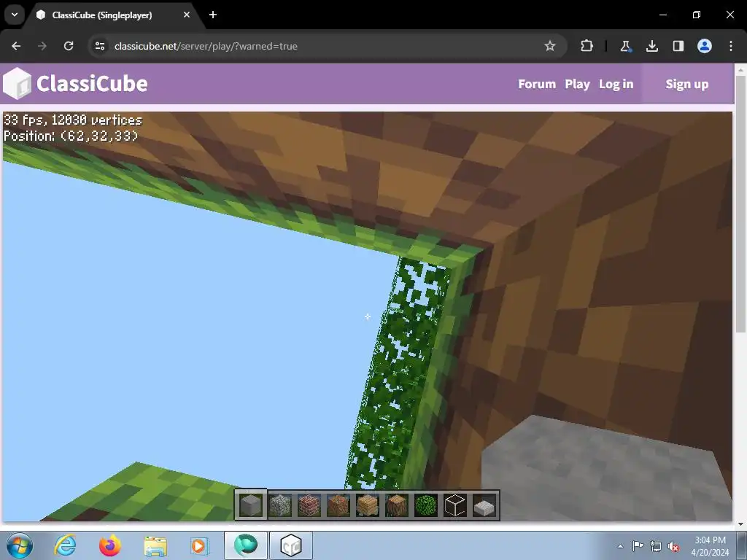This screenshot has height=560, width=747.
Task: Show hidden system tray icons
Action: (620, 546)
